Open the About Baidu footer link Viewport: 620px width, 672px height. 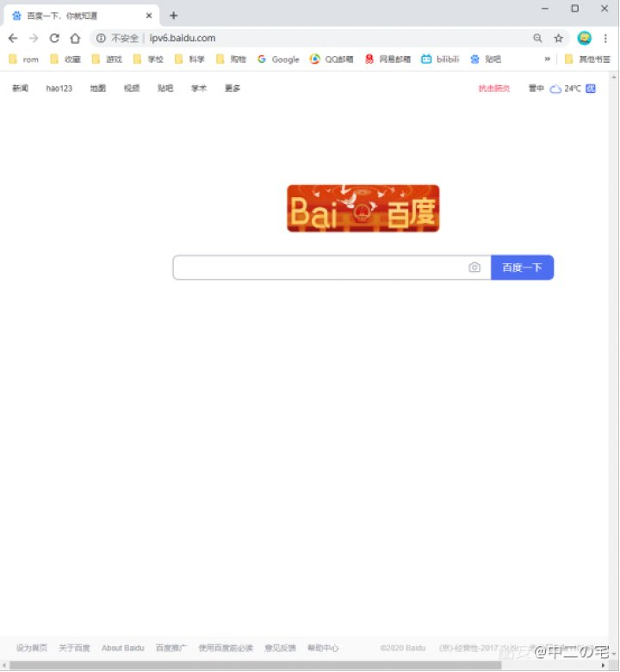[122, 648]
